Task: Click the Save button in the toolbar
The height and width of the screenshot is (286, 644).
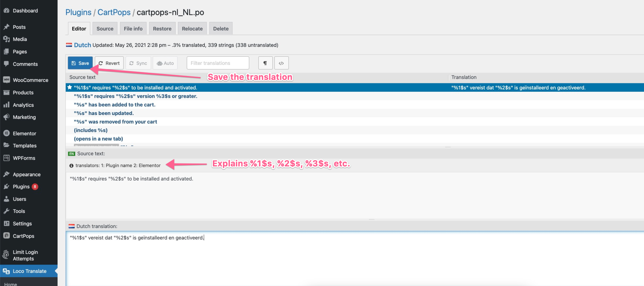Action: (80, 63)
